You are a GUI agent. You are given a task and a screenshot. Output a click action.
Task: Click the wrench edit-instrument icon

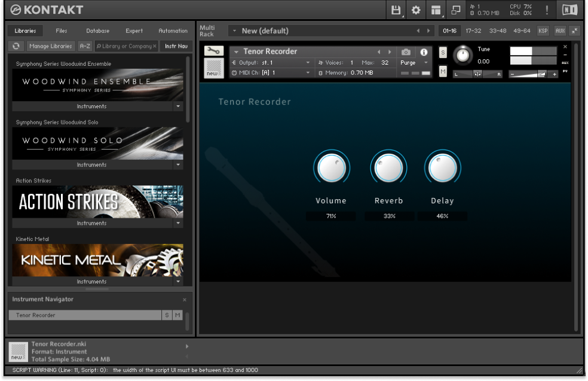tap(213, 51)
